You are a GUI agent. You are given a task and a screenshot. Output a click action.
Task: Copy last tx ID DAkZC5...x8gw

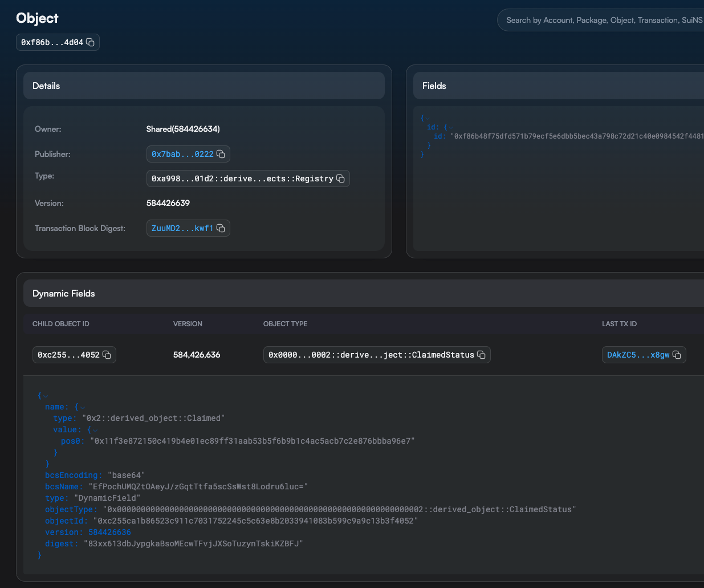[677, 355]
